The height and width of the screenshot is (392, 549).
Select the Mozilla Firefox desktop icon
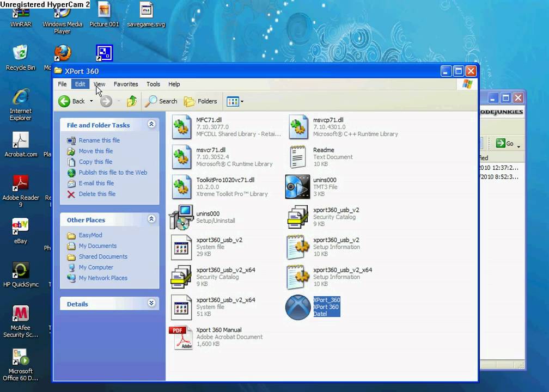63,53
